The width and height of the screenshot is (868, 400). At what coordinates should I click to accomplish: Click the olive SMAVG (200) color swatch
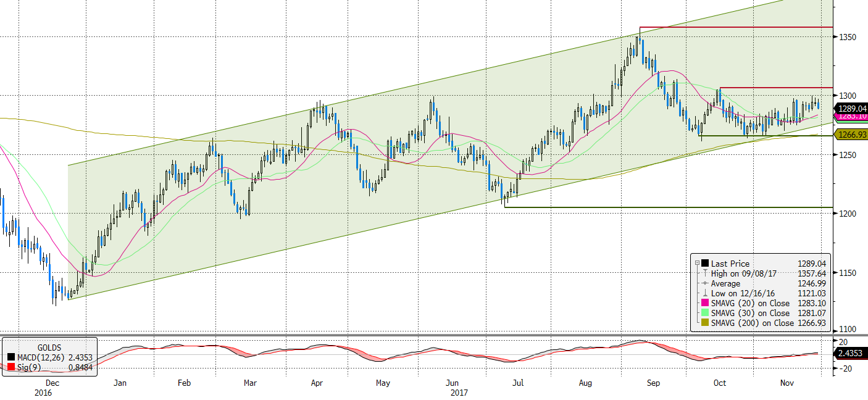705,323
